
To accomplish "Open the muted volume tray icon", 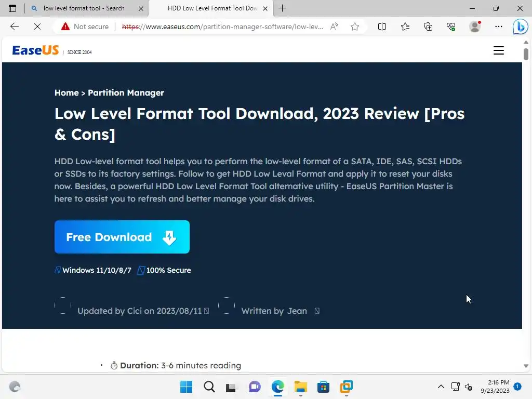I will [x=469, y=387].
